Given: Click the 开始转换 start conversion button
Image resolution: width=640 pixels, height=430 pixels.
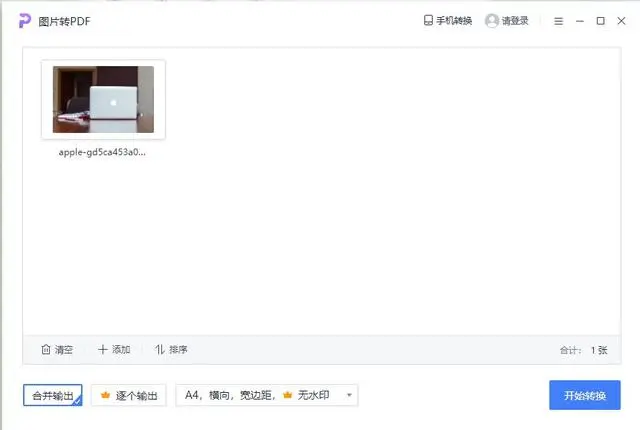Looking at the screenshot, I should click(x=584, y=395).
